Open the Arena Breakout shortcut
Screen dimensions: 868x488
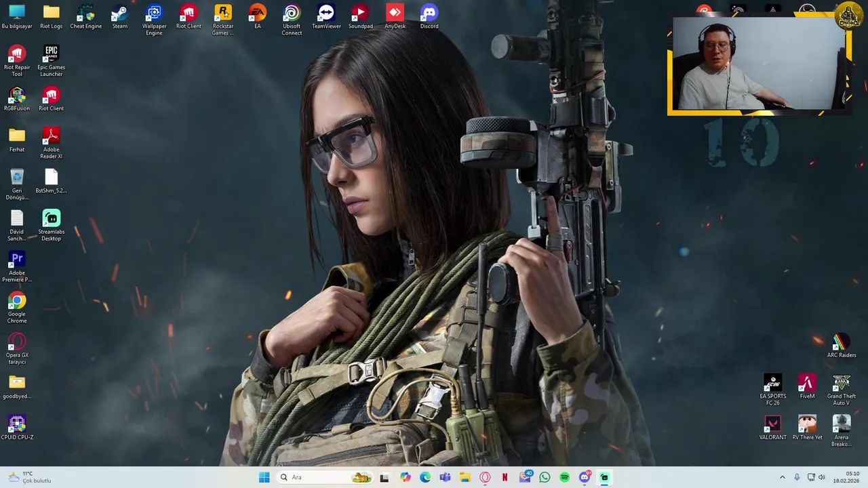(x=841, y=431)
